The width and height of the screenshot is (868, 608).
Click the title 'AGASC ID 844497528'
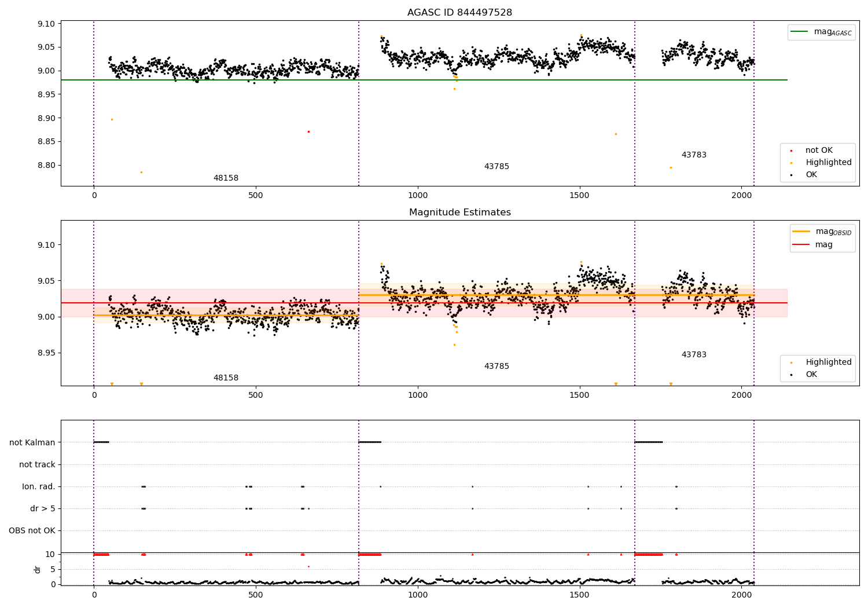click(459, 13)
